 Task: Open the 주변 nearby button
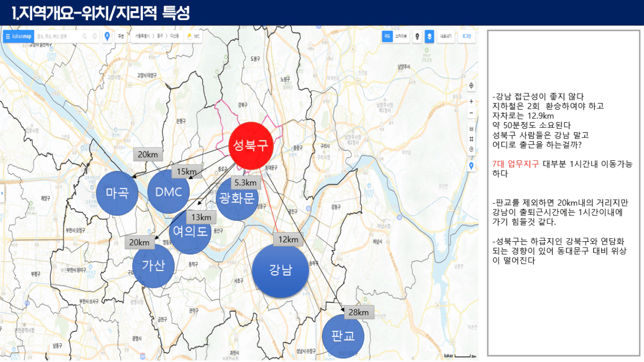pyautogui.click(x=121, y=37)
